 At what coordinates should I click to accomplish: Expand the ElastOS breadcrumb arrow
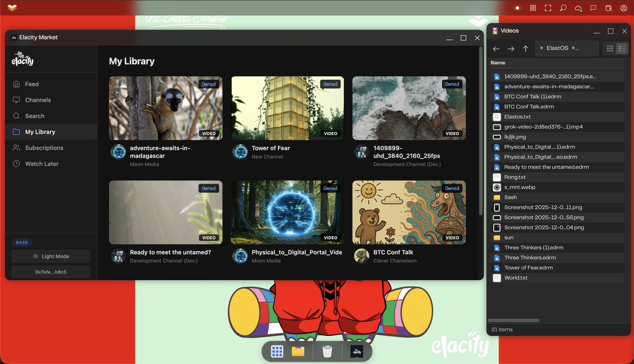pyautogui.click(x=542, y=48)
